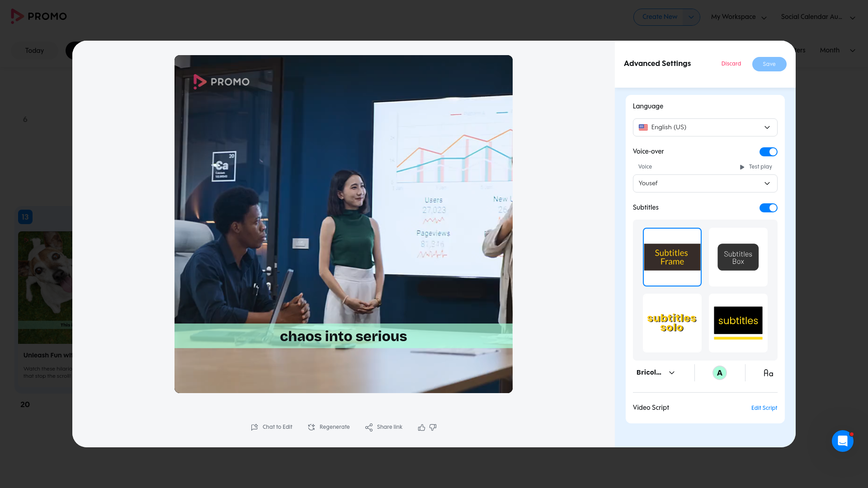Give a thumbs down rating
The height and width of the screenshot is (488, 868).
(433, 427)
